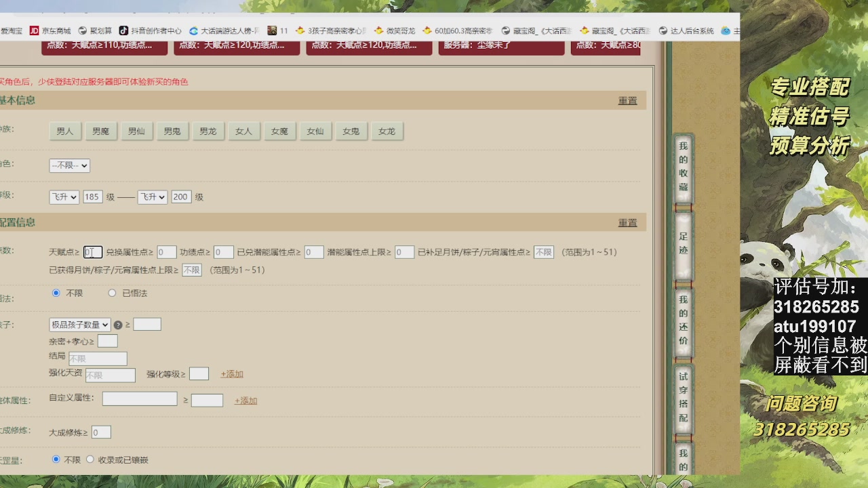Focus the 强化等级 input field
This screenshot has height=488, width=868.
[199, 374]
